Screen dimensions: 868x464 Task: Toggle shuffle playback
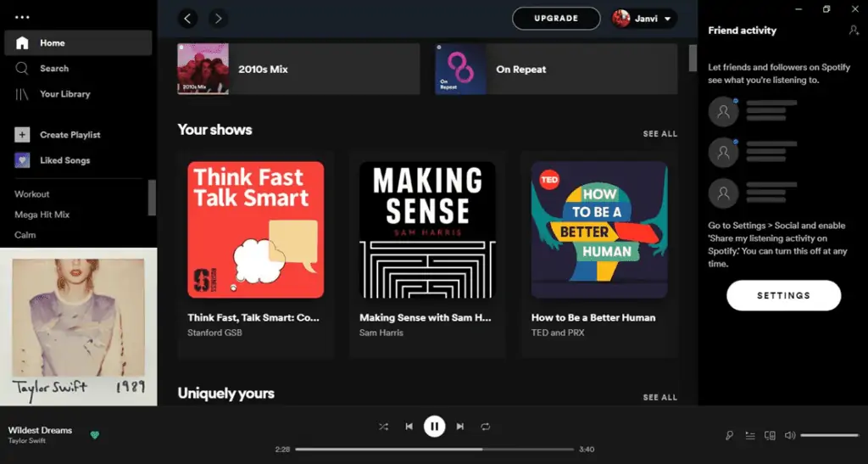click(383, 427)
